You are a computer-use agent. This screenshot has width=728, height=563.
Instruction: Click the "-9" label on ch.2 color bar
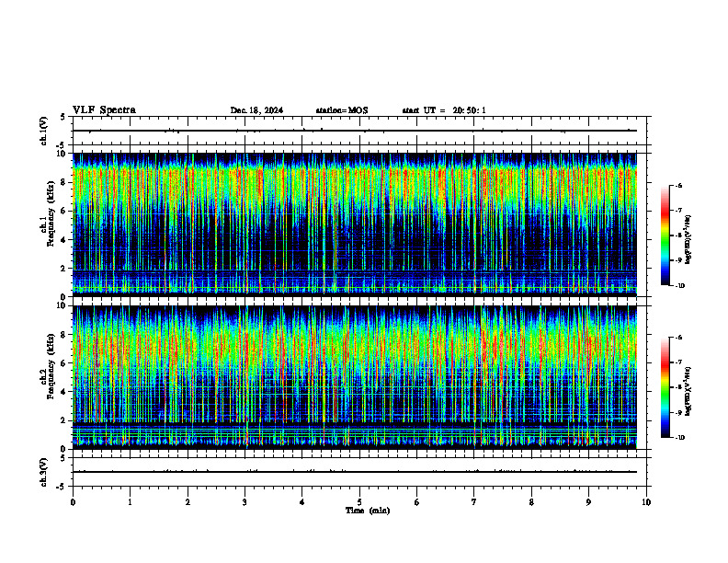point(678,412)
